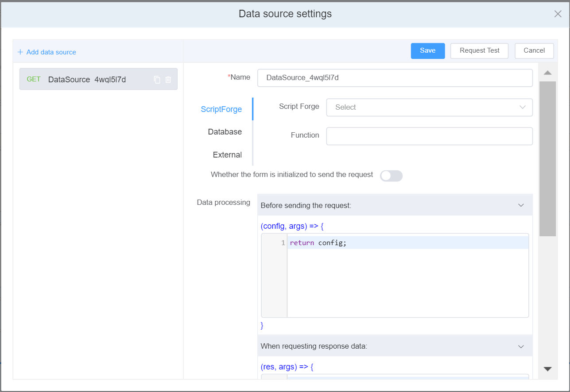Save the data source settings
This screenshot has width=570, height=392.
pos(428,51)
